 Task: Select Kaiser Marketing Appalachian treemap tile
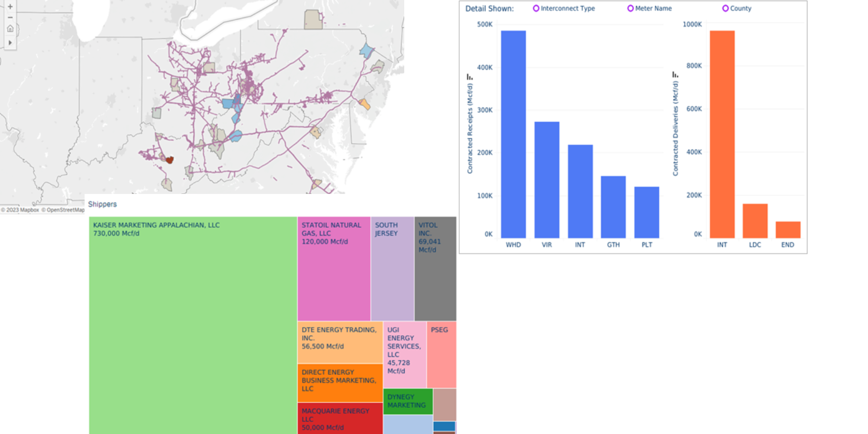[x=193, y=325]
